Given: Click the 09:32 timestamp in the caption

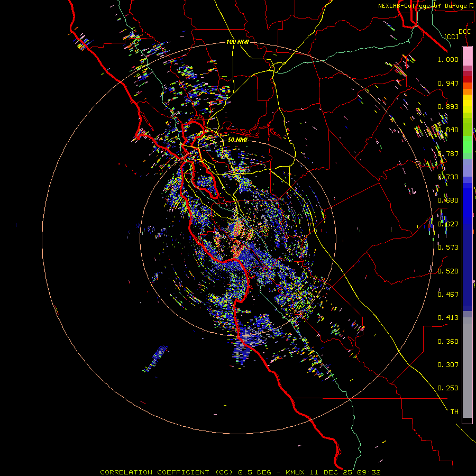Looking at the screenshot, I should (x=369, y=472).
